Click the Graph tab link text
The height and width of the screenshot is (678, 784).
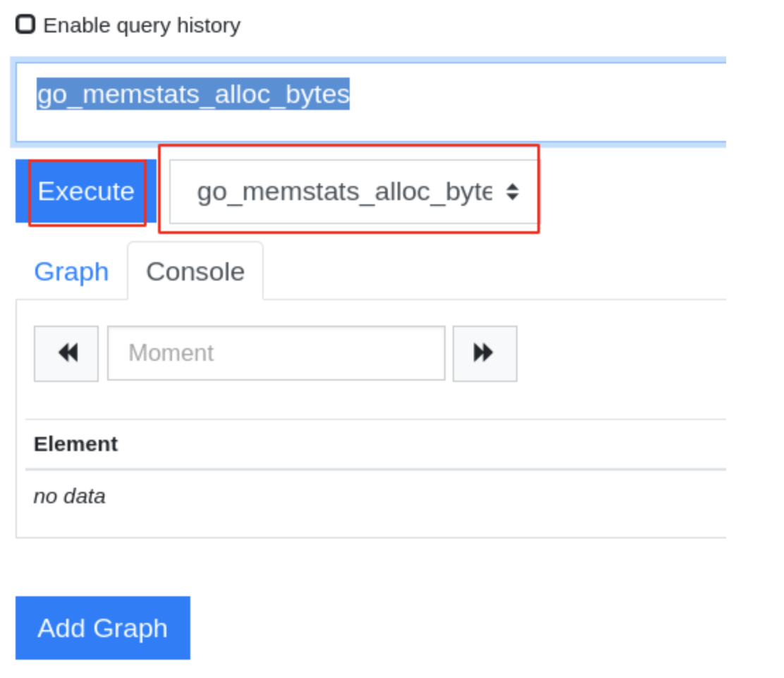tap(71, 271)
